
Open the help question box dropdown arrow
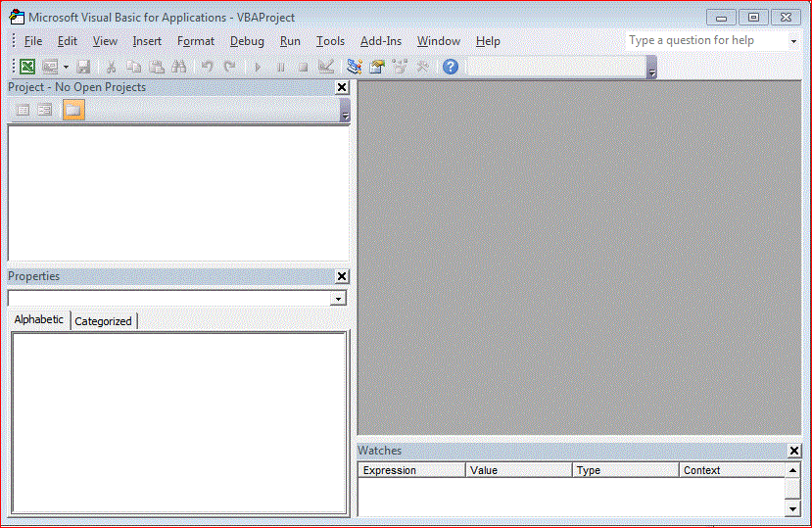(x=793, y=41)
